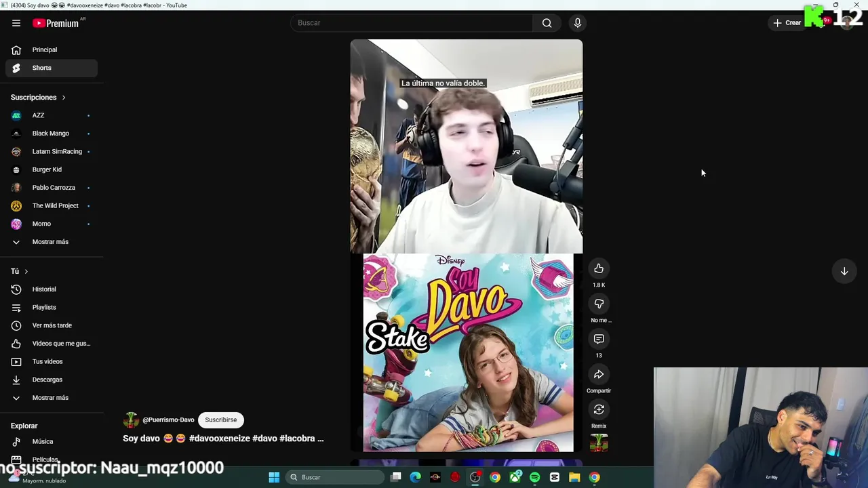
Task: Open Pablo Carrozza channel
Action: coord(52,188)
